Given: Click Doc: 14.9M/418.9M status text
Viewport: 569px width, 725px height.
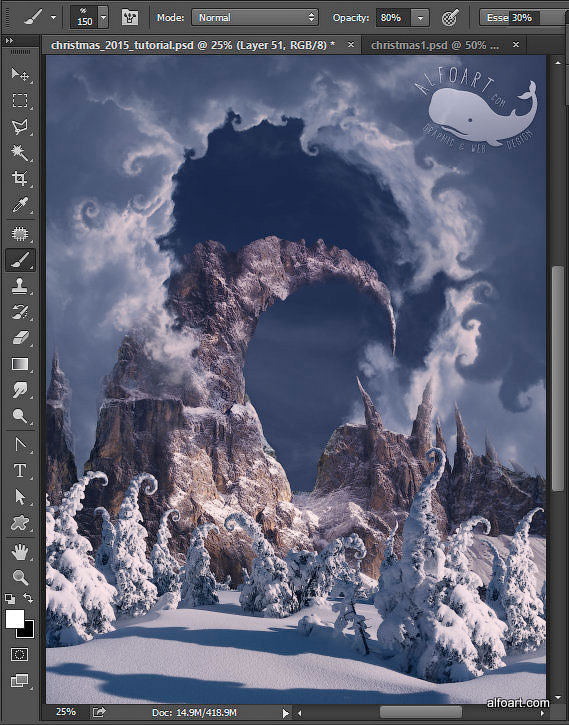Looking at the screenshot, I should click(x=194, y=713).
